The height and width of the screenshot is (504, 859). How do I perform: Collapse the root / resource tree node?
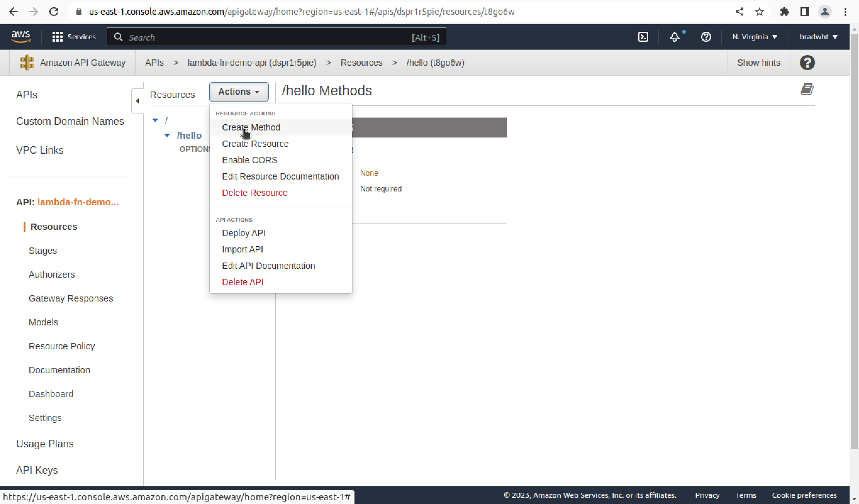[x=155, y=120]
